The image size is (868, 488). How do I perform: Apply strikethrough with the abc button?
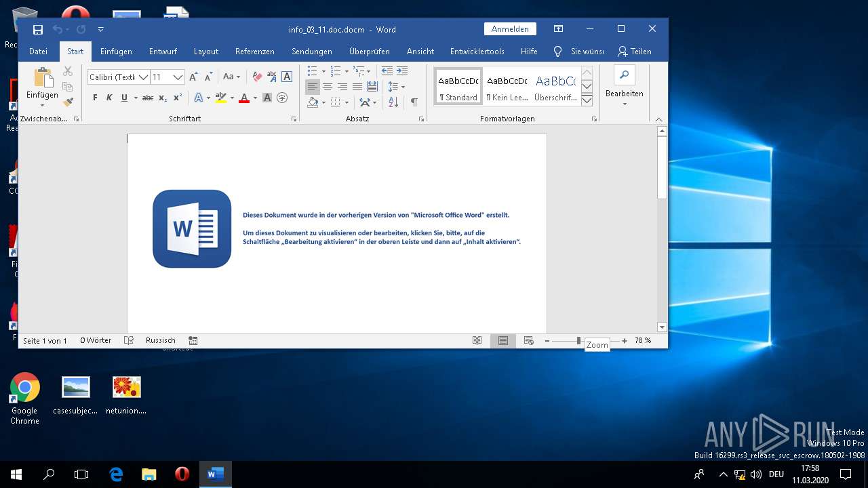coord(148,98)
